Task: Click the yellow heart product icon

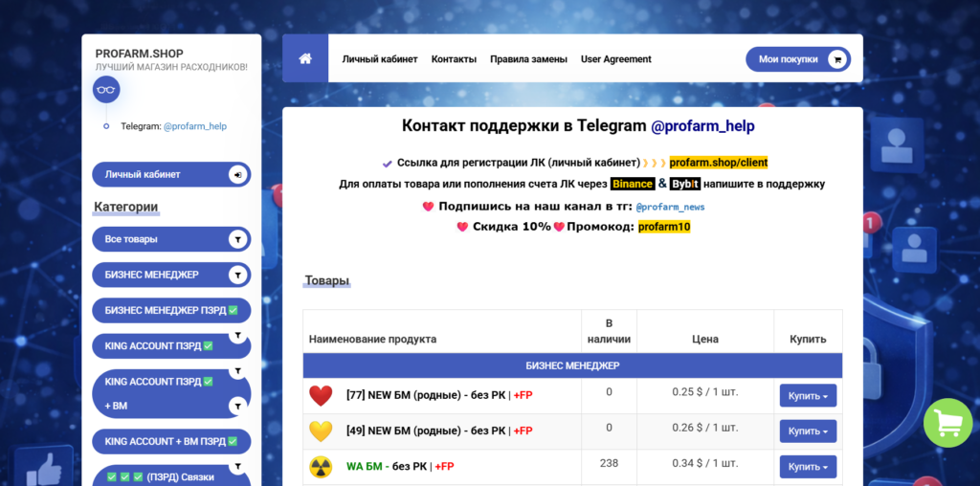Action: 321,431
